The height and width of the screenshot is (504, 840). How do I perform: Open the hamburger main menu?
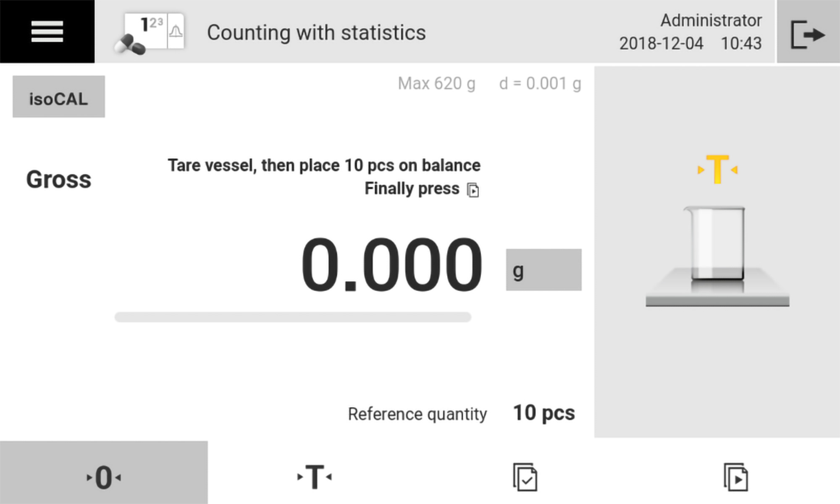click(47, 31)
